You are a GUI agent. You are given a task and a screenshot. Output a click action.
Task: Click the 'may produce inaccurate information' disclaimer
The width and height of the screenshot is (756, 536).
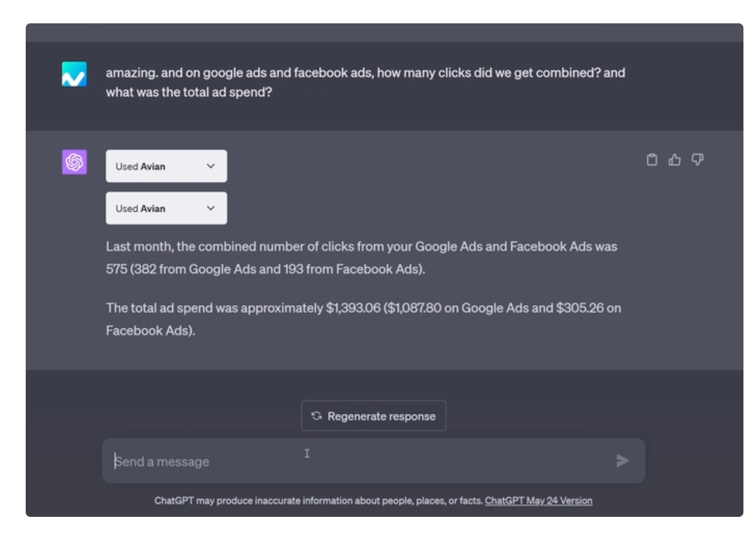(318, 501)
